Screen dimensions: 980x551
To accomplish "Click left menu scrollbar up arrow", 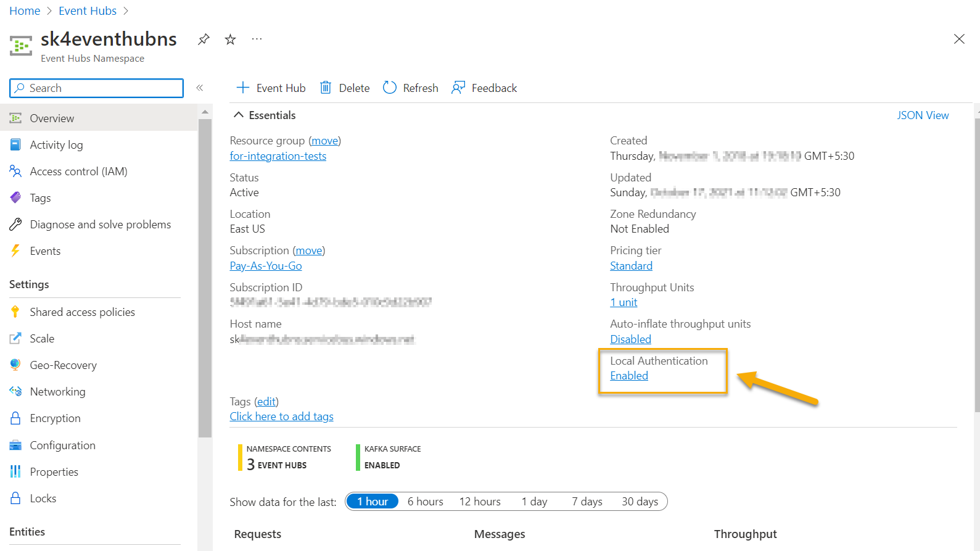I will 205,112.
